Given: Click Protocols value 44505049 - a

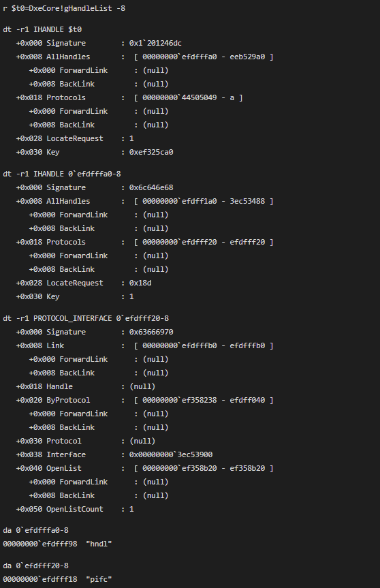Looking at the screenshot, I should (x=189, y=97).
